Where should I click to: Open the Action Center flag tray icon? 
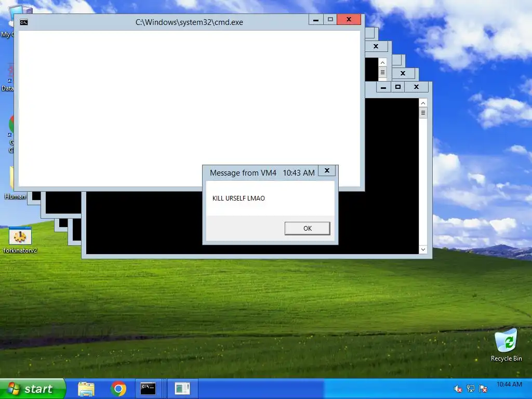point(483,389)
